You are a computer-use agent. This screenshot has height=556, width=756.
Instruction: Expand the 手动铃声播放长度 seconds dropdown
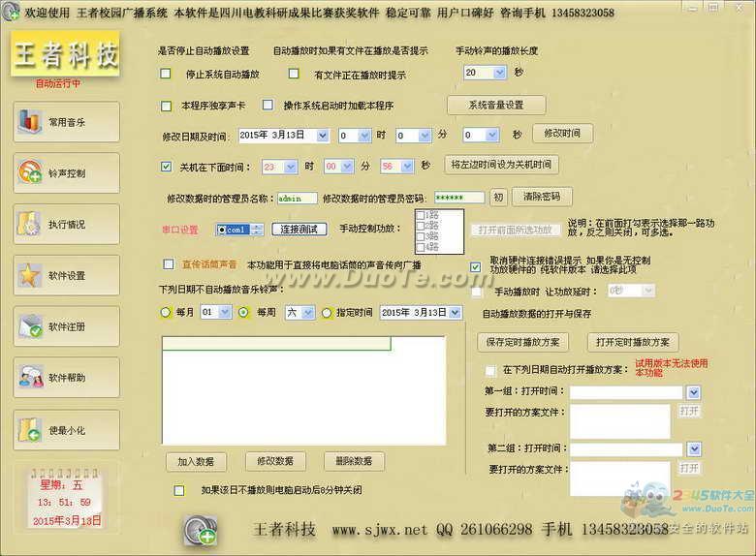499,73
